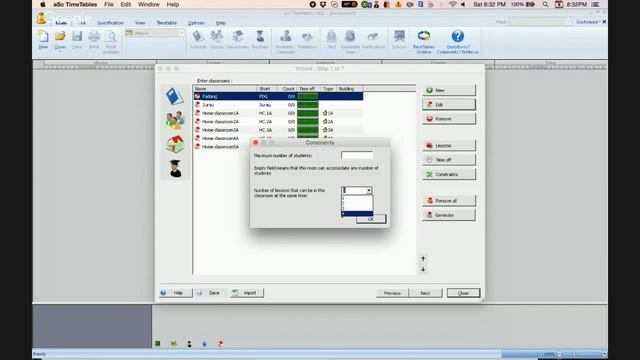The height and width of the screenshot is (360, 640).
Task: Click the Generator button
Action: coord(449,215)
